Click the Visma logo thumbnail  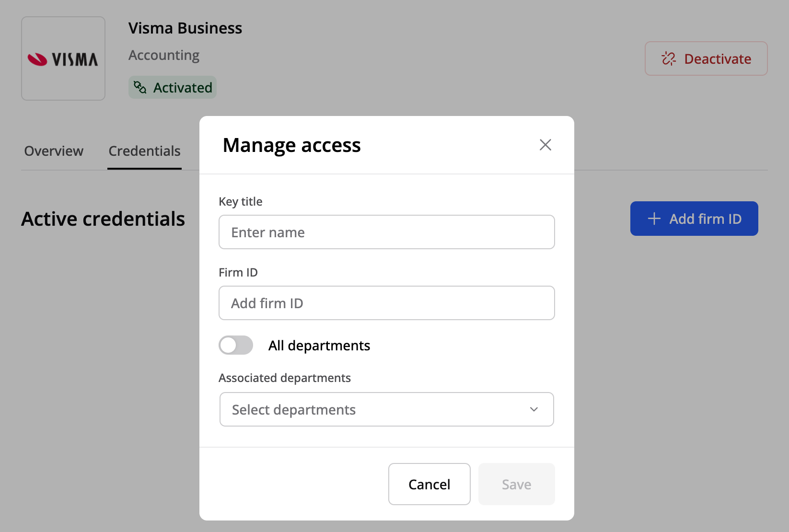click(x=63, y=58)
